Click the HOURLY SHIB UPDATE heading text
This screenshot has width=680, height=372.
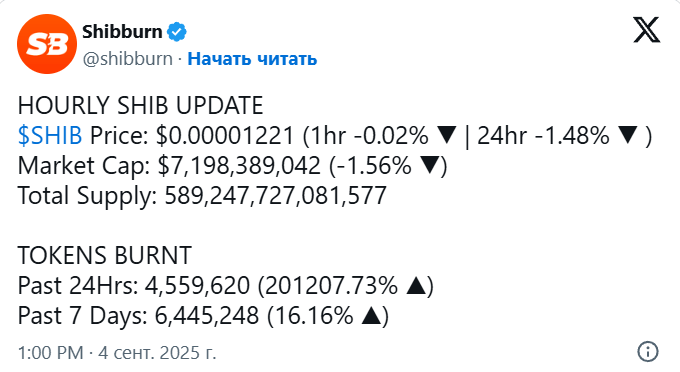tap(140, 106)
